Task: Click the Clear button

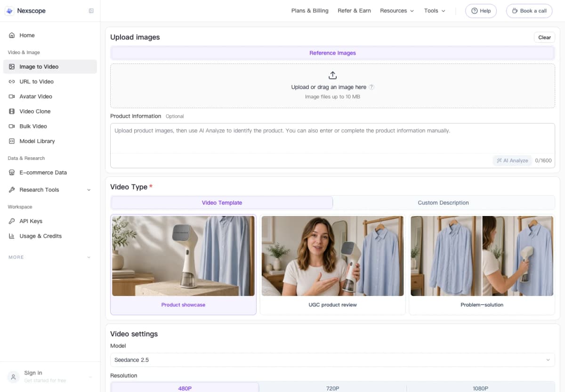Action: coord(544,38)
